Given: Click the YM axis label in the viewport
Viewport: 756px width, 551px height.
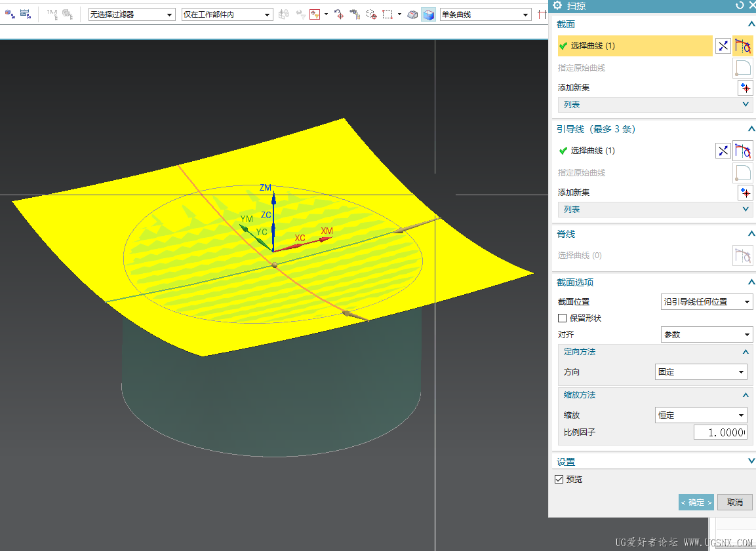Looking at the screenshot, I should coord(247,219).
